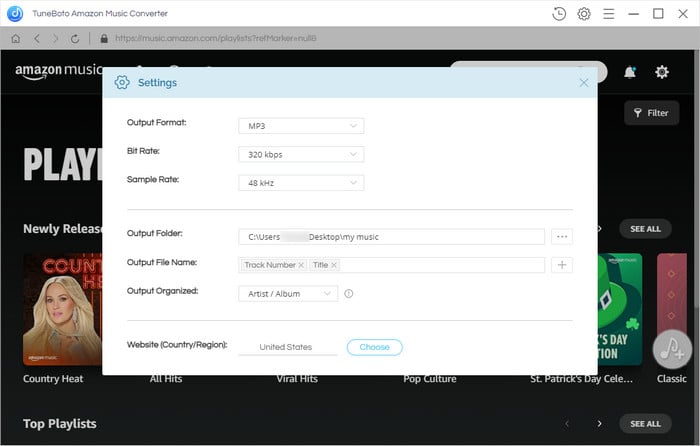Open Amazon Music notifications bell

point(629,72)
